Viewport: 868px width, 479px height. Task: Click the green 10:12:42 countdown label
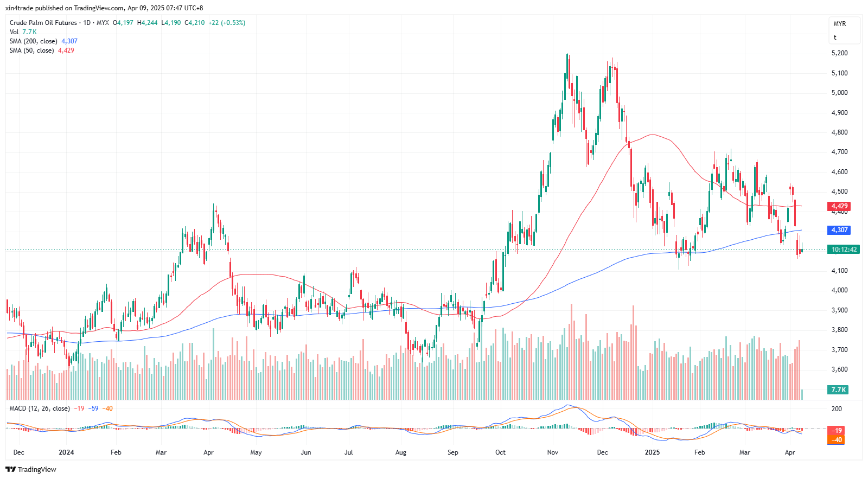[844, 250]
